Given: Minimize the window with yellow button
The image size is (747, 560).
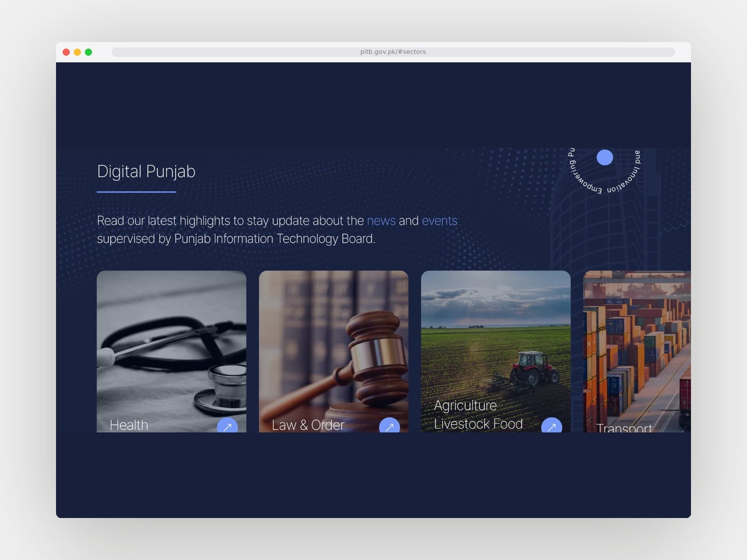Looking at the screenshot, I should pyautogui.click(x=78, y=52).
